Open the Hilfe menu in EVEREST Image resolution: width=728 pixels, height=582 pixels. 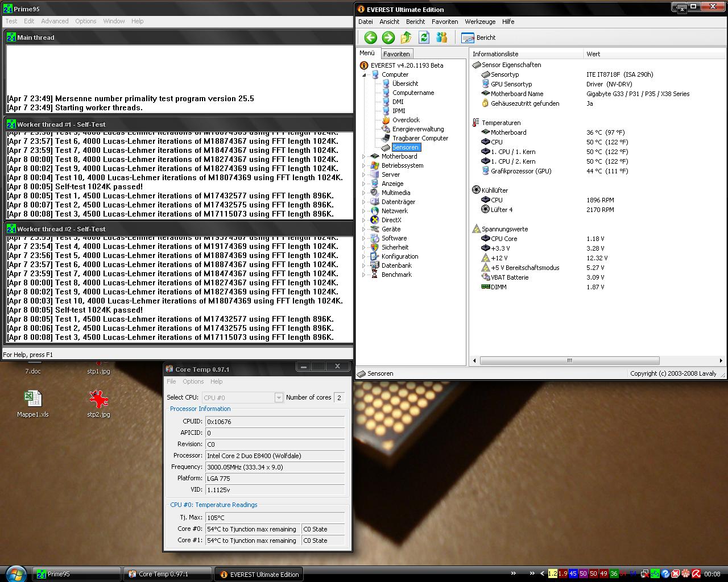tap(508, 22)
